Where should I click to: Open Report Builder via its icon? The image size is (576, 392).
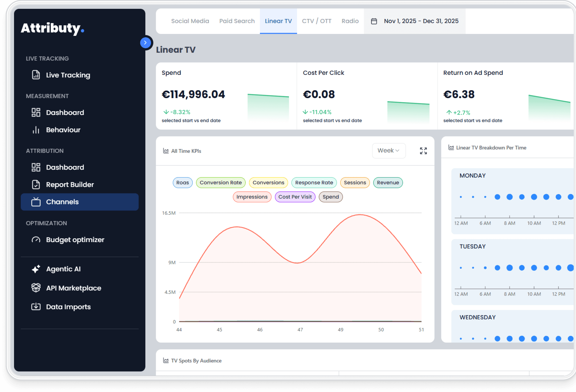point(36,185)
